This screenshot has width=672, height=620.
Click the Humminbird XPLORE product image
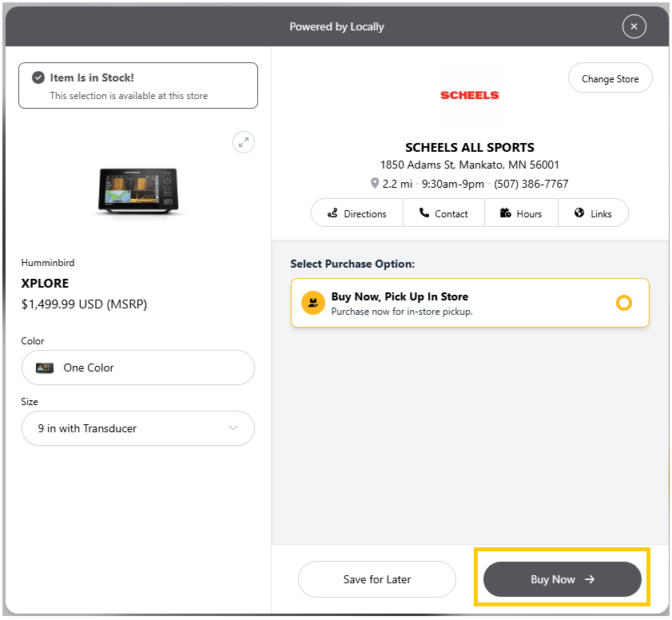click(x=137, y=192)
